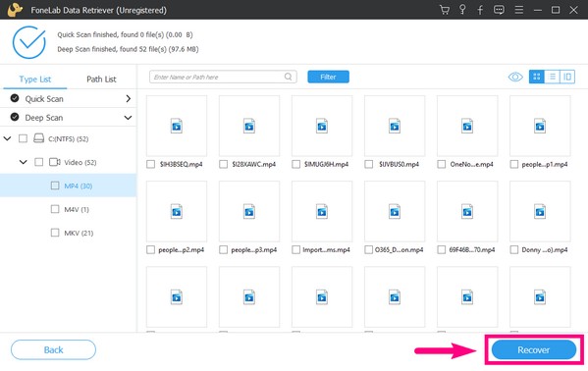588x371 pixels.
Task: Go Back to previous screen
Action: pyautogui.click(x=53, y=349)
